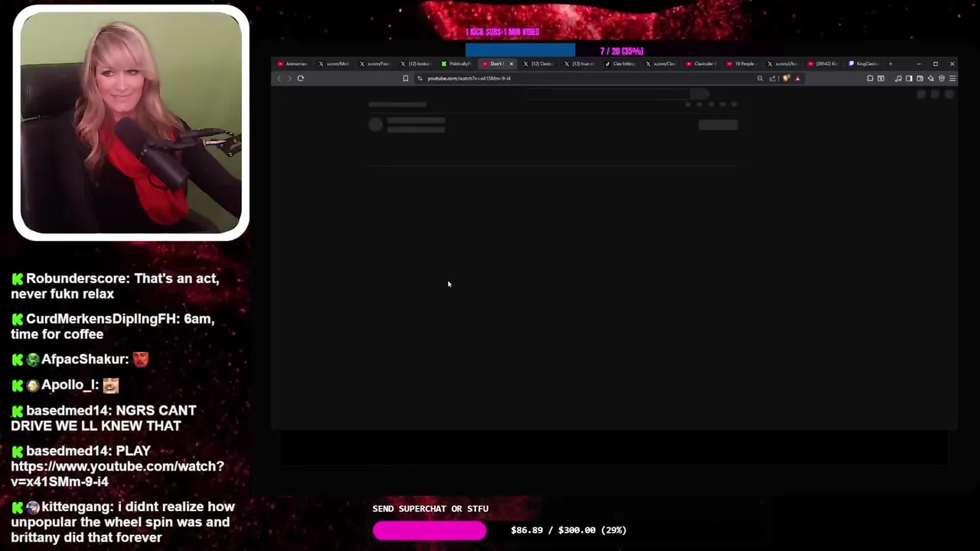The image size is (980, 551).
Task: Go back using the browser back arrow
Action: [279, 78]
